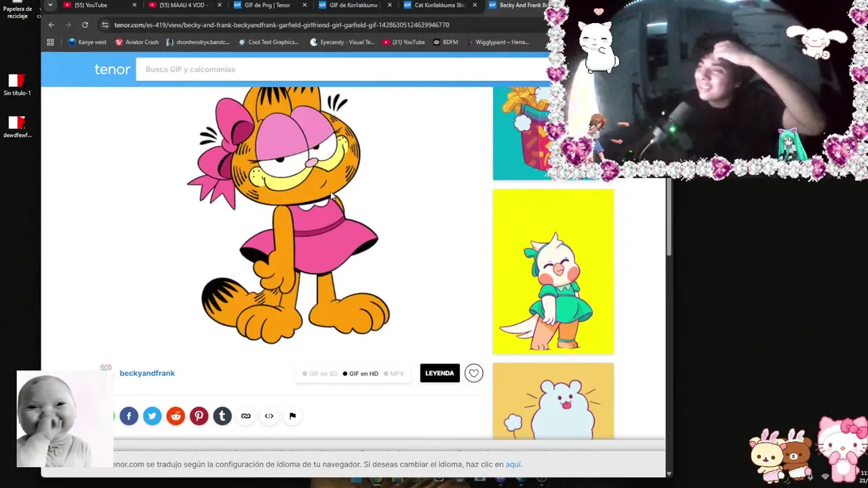Open Papelera de reciclaje desktop icon
This screenshot has height=488, width=868.
pyautogui.click(x=18, y=9)
